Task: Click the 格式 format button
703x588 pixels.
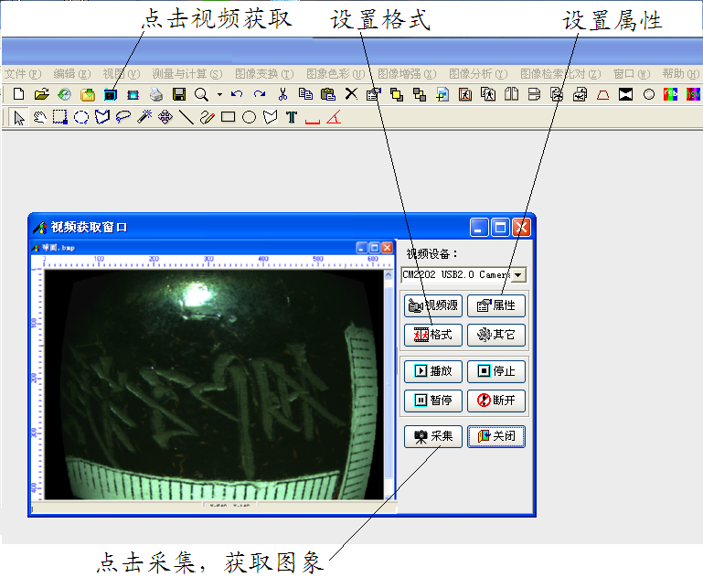Action: 433,335
